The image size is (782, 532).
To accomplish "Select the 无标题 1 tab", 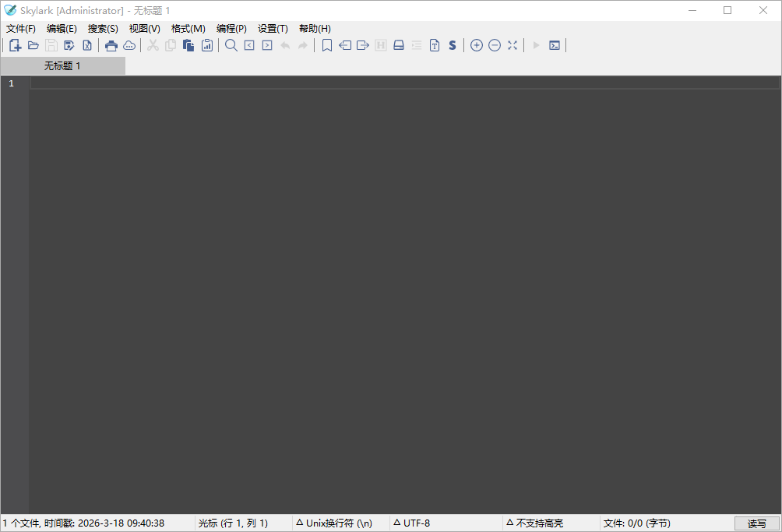I will click(x=62, y=66).
